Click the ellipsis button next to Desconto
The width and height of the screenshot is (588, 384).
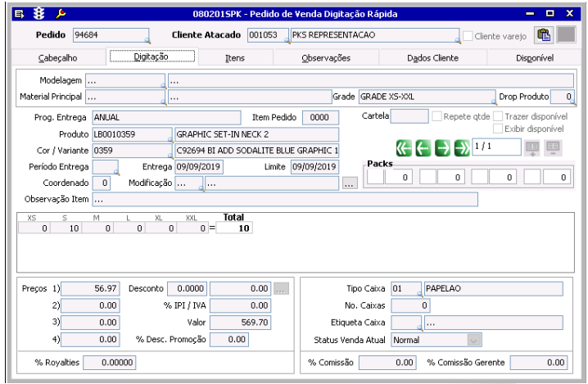(x=281, y=288)
